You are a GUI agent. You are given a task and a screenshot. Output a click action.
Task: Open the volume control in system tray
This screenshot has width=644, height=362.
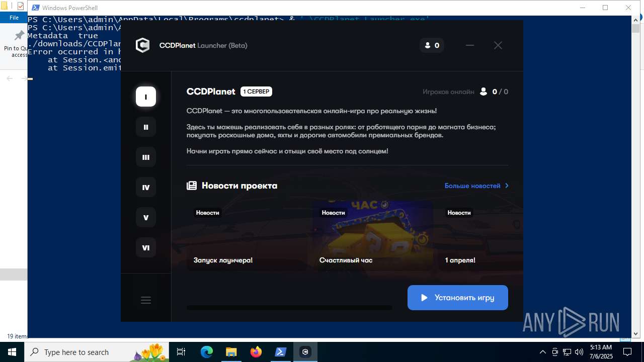[x=579, y=352]
